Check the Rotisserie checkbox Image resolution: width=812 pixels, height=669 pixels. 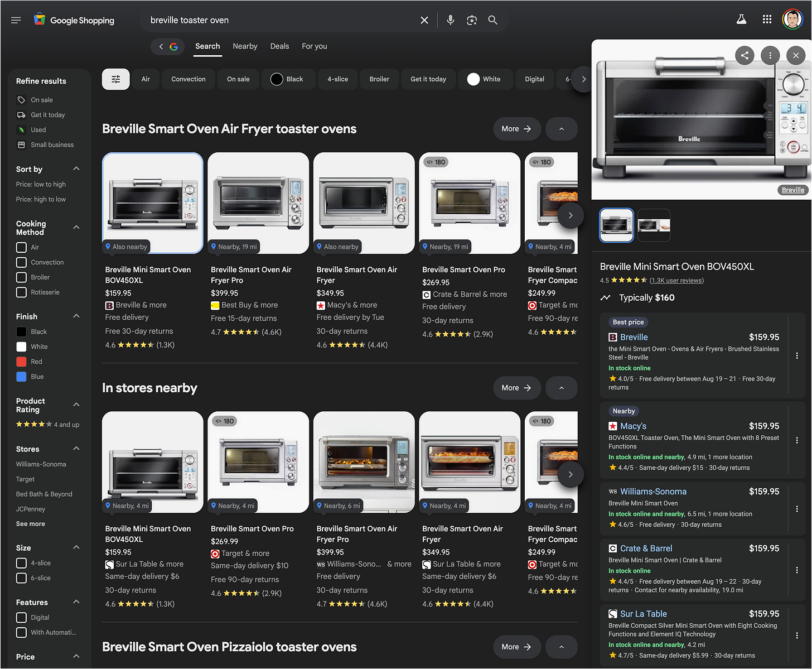[x=21, y=292]
